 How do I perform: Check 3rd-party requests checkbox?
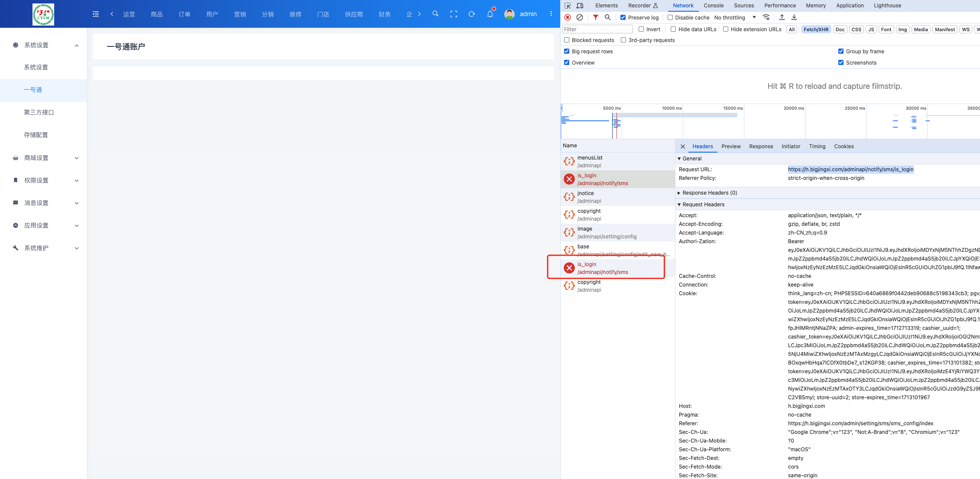click(623, 40)
